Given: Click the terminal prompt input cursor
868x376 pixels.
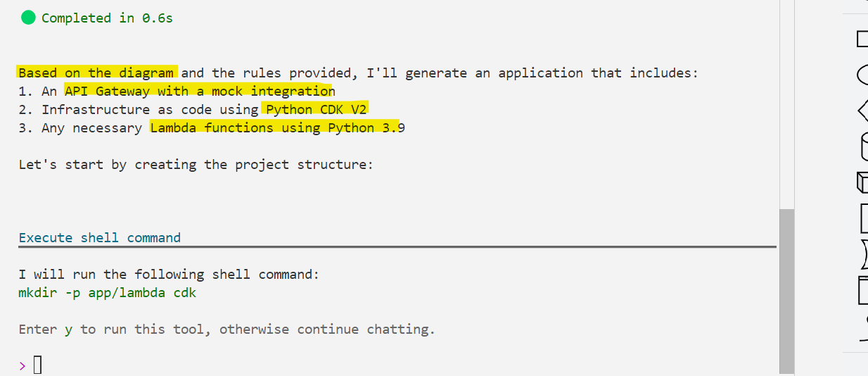Looking at the screenshot, I should 38,365.
